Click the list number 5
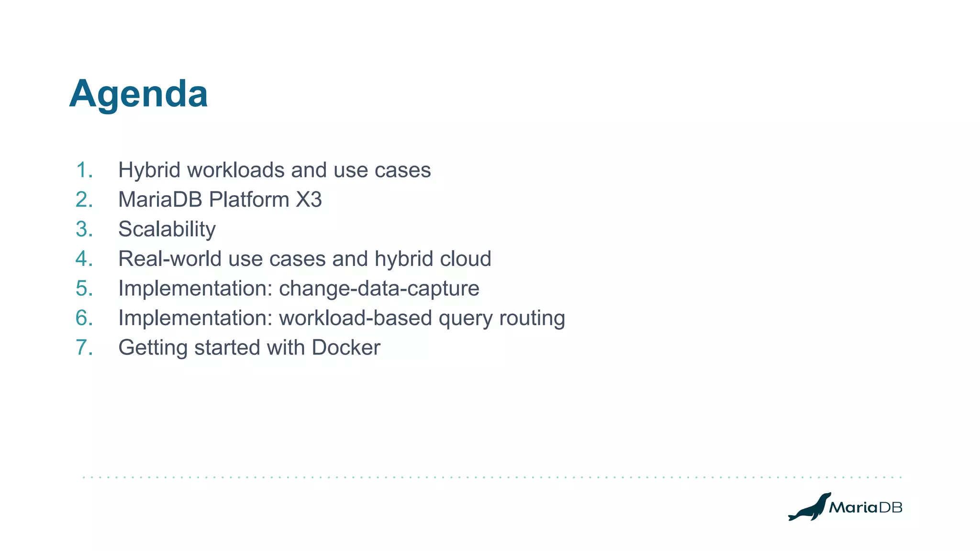 tap(84, 288)
